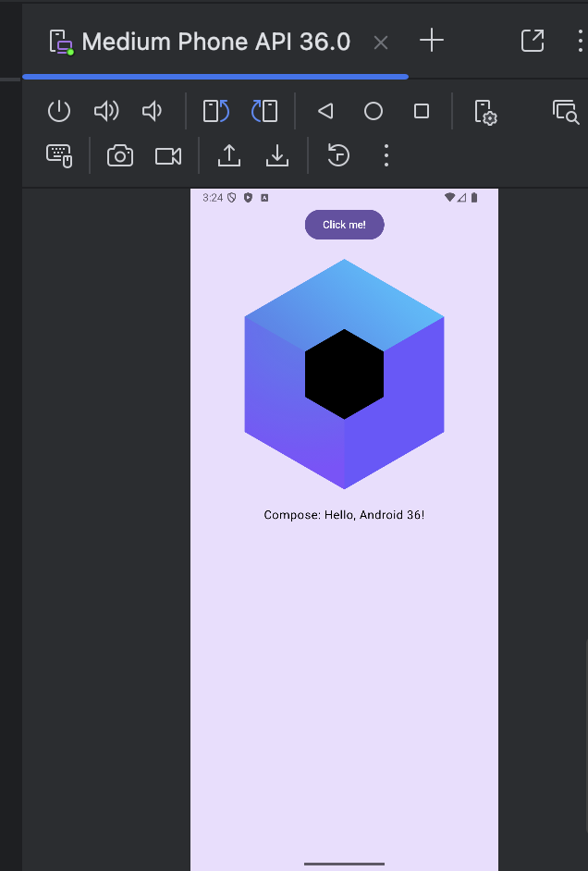Click the upload arrow icon
The image size is (588, 871).
point(228,155)
